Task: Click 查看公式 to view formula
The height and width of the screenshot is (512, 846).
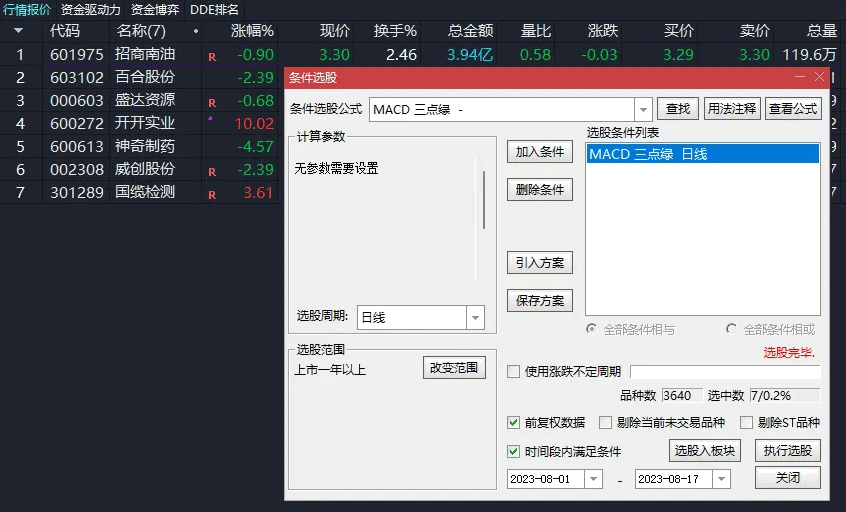Action: click(793, 109)
